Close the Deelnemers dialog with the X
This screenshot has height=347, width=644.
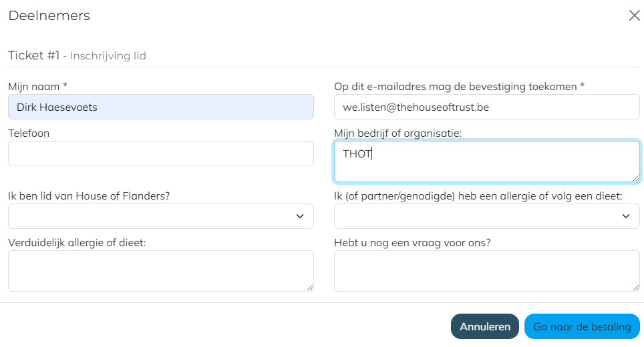pos(634,15)
